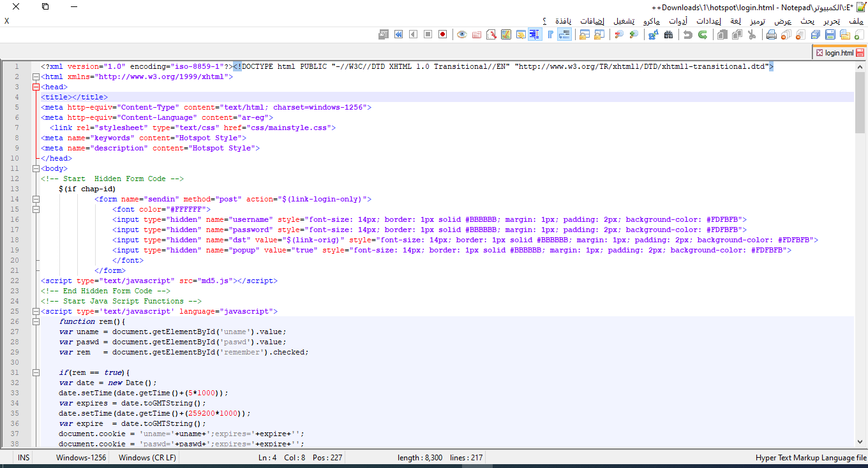868x468 pixels.
Task: Open the ترميز (Encoding) menu
Action: pyautogui.click(x=756, y=21)
